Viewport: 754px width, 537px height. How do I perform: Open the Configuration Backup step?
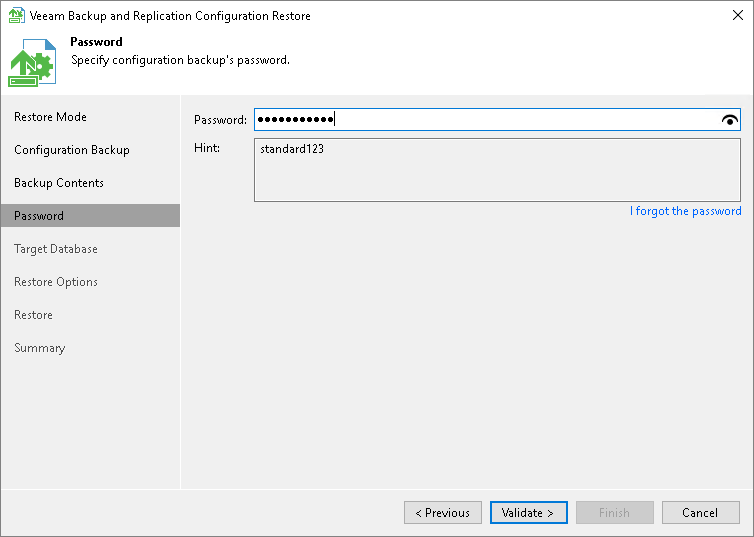pyautogui.click(x=72, y=150)
